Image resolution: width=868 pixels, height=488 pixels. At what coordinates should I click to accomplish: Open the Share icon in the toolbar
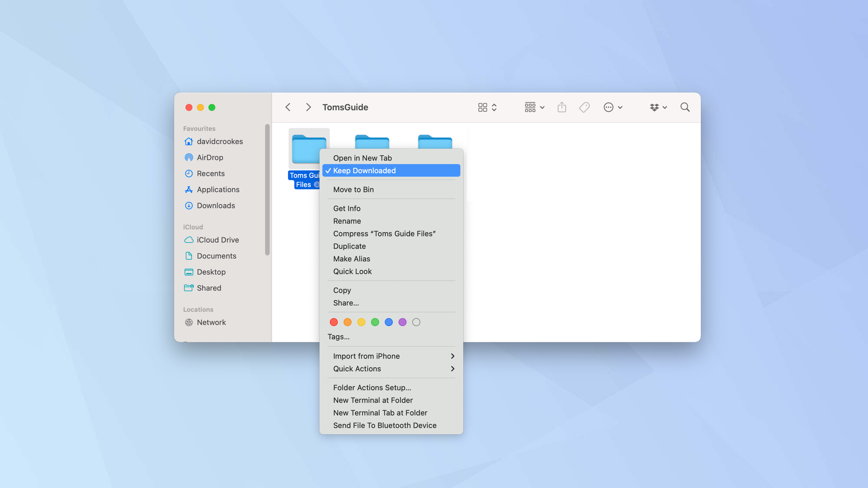tap(562, 107)
